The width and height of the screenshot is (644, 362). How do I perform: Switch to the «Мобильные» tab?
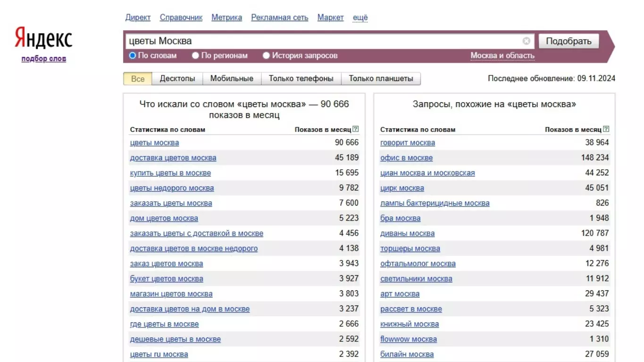232,79
